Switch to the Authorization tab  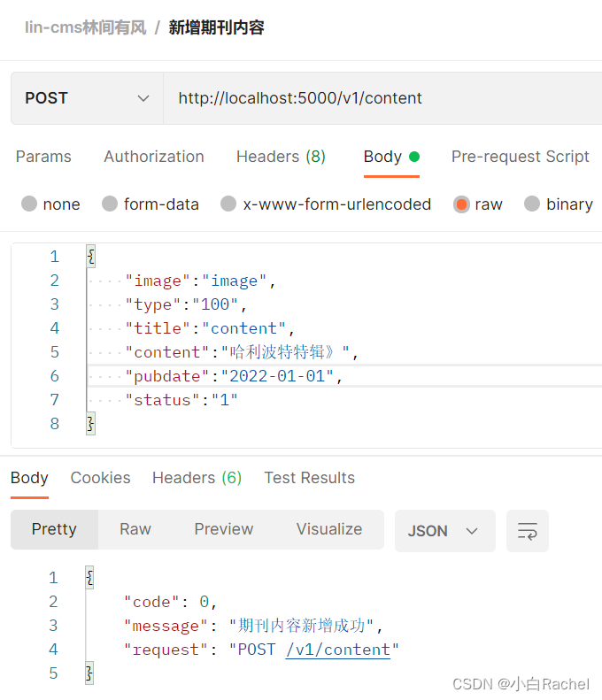point(154,157)
